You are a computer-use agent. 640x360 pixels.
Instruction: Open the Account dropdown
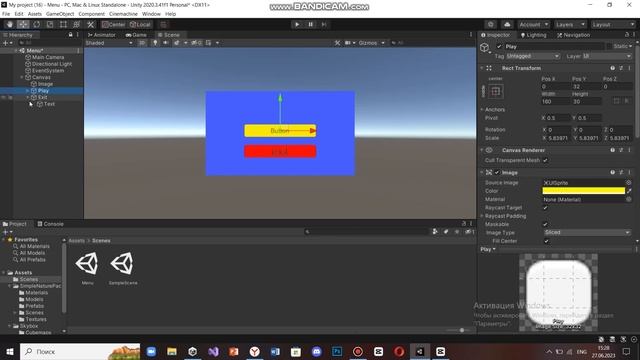(533, 24)
